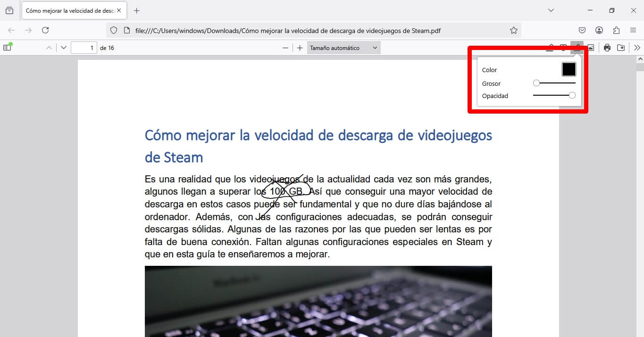Viewport: 644px width, 337px height.
Task: Minimize the Firefox window
Action: pos(590,10)
